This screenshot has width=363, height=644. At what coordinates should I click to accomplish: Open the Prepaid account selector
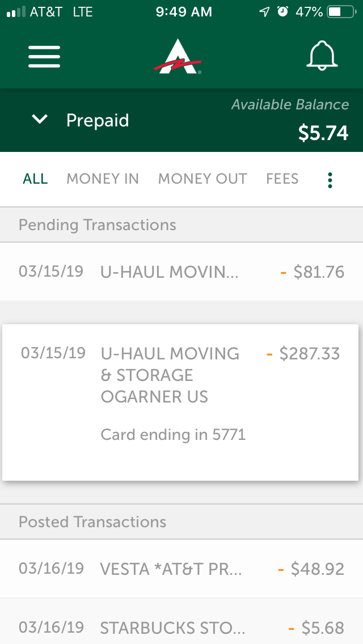tap(98, 120)
